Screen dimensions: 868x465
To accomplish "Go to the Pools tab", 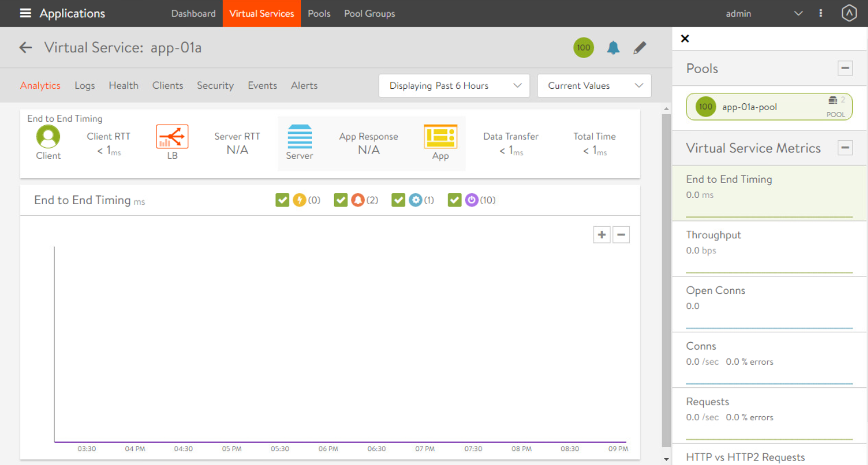I will pyautogui.click(x=319, y=13).
